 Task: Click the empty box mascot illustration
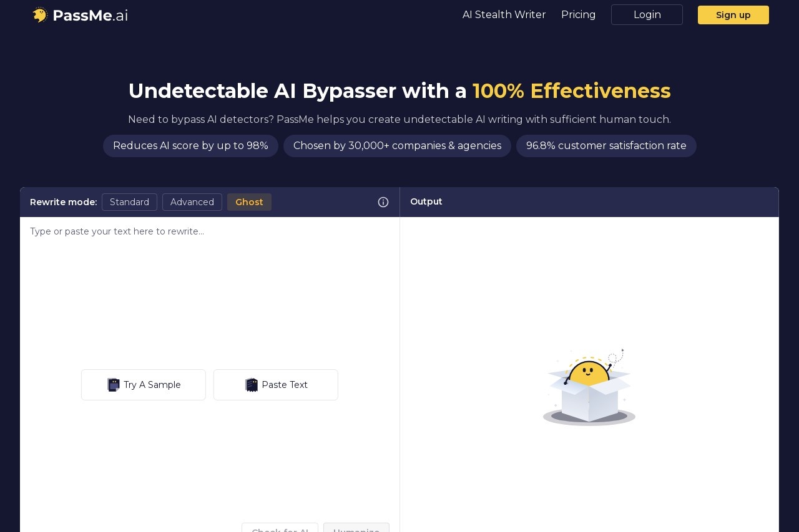[x=589, y=387]
